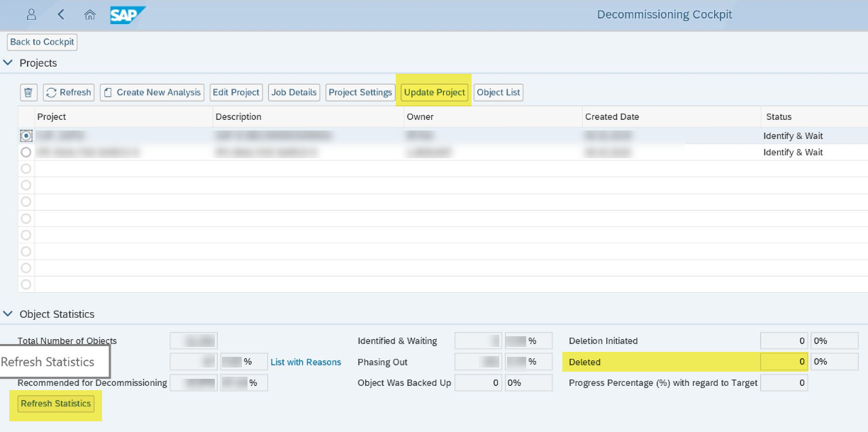
Task: Click the Identify & Wait status of selected row
Action: coord(793,135)
